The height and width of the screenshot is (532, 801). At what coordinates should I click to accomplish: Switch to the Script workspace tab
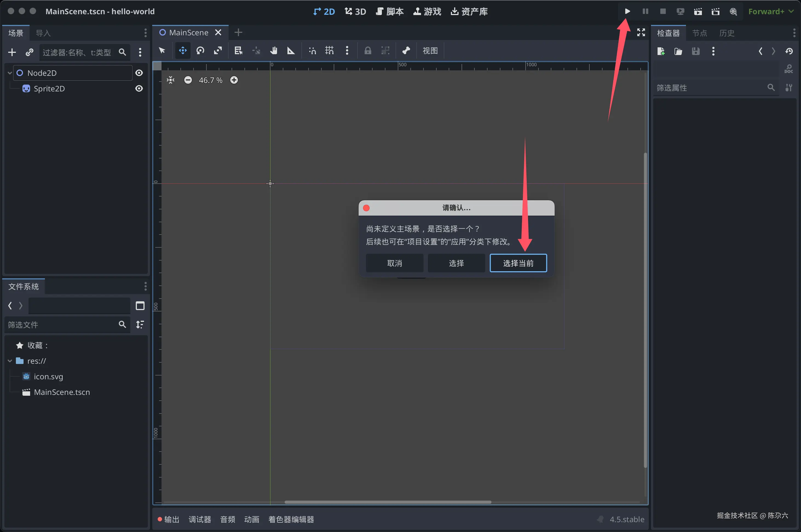[x=390, y=11]
